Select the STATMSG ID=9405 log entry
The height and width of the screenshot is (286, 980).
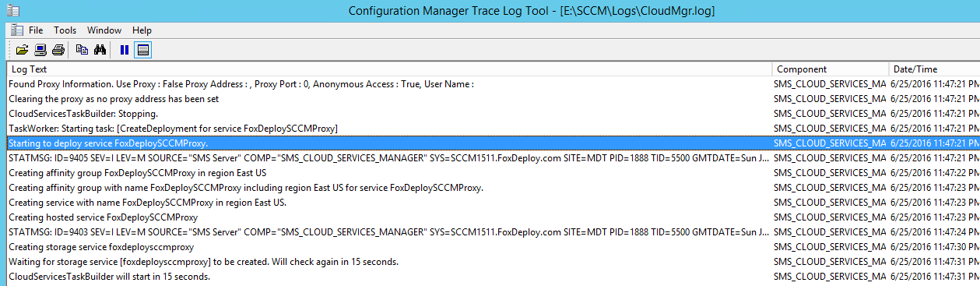pos(490,158)
